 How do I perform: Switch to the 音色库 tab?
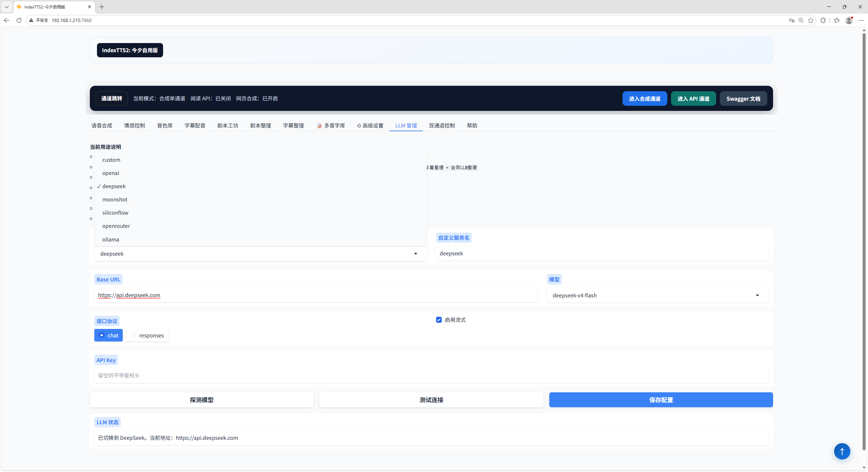coord(165,125)
